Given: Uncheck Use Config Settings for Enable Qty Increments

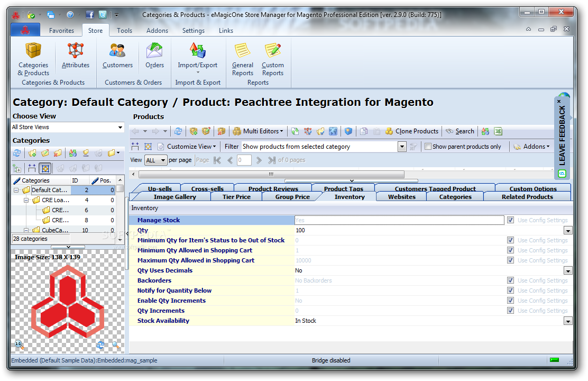Looking at the screenshot, I should (510, 300).
